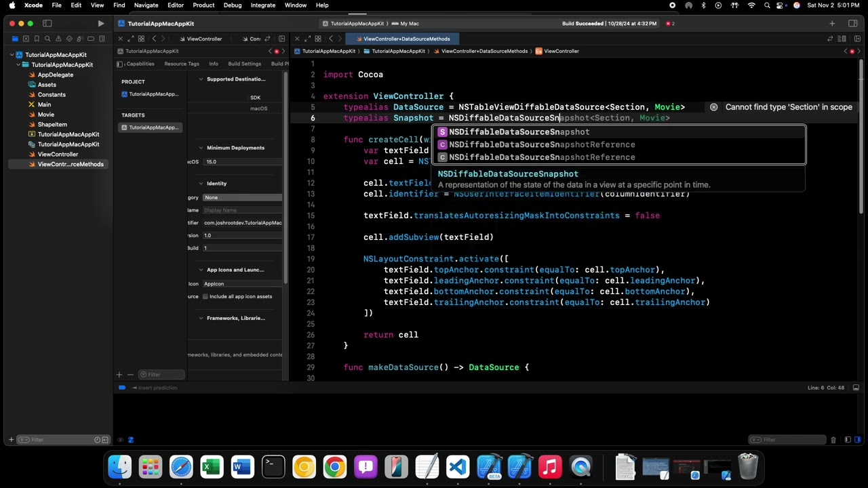Collapse the Frameworks, Libraries section

tap(201, 318)
